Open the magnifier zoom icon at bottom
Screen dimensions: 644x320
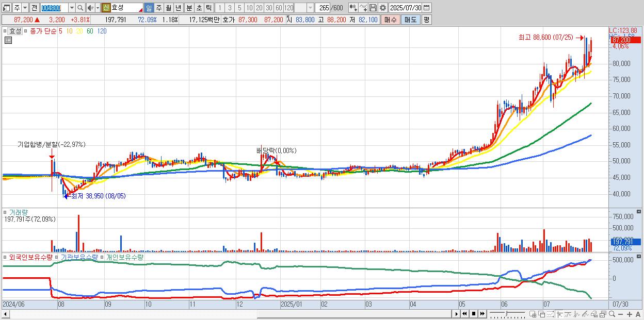coord(612,314)
